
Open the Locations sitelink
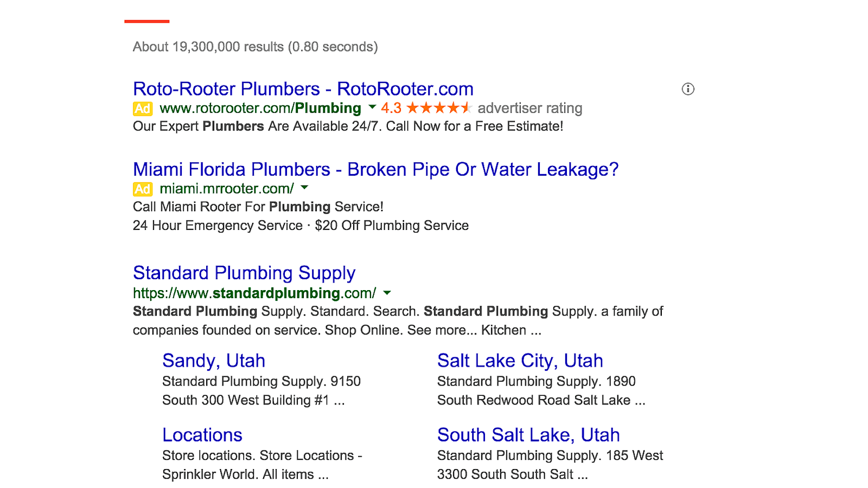pyautogui.click(x=202, y=434)
